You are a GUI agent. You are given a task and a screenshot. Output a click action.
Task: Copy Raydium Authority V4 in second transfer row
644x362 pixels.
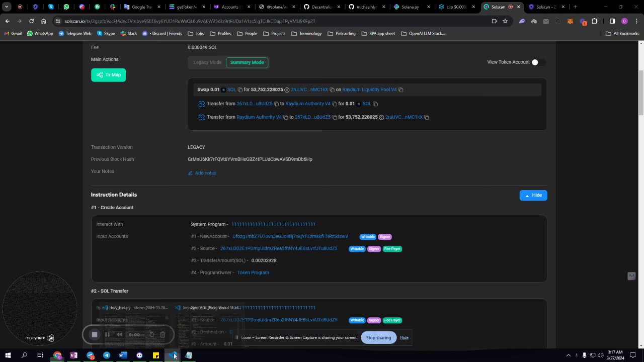pos(285,118)
